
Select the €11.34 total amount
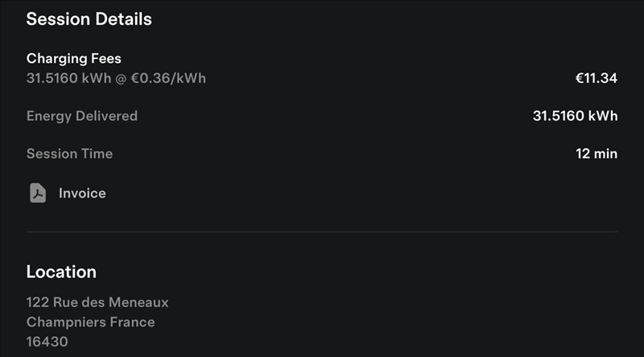597,78
